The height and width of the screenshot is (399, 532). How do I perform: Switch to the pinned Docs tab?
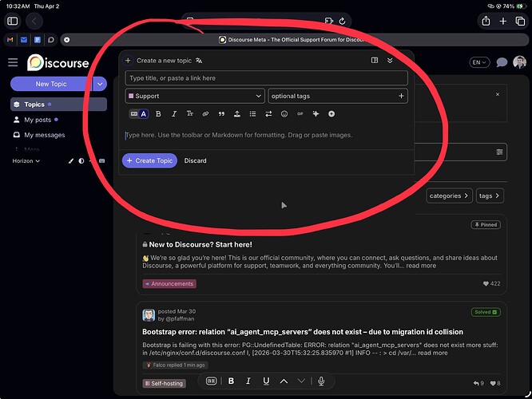coord(38,40)
